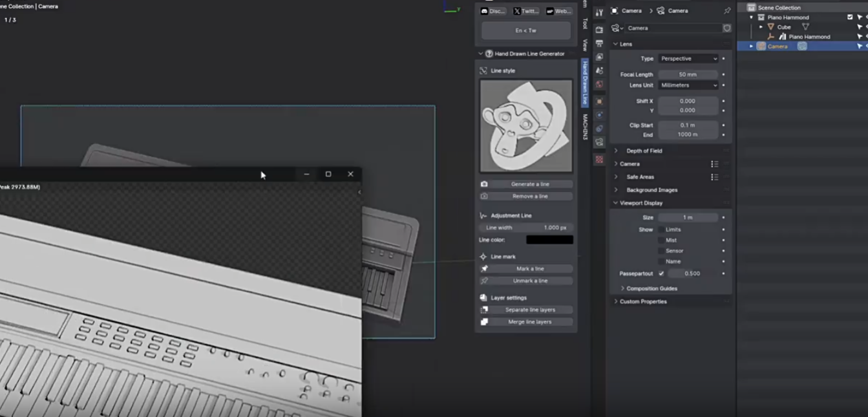Open the View Layer properties icon
The height and width of the screenshot is (417, 868).
[x=599, y=57]
